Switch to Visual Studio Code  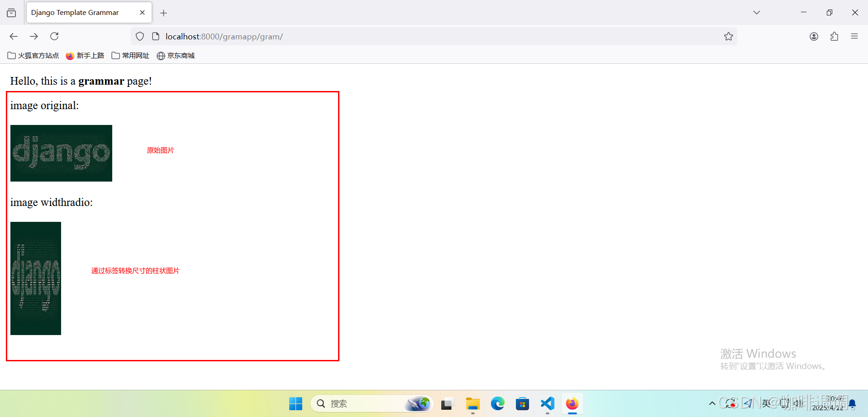[x=548, y=403]
